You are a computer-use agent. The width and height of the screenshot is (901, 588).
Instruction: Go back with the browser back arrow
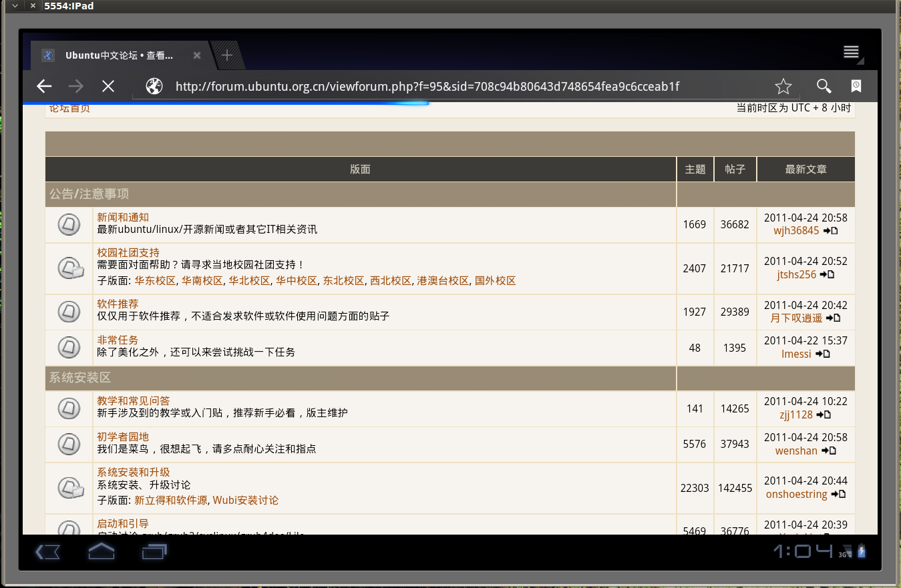click(x=44, y=86)
